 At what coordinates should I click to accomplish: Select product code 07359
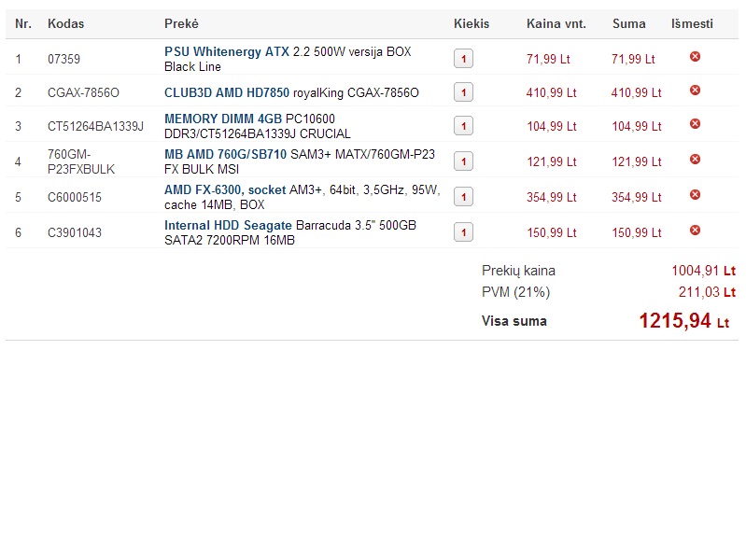pos(63,59)
